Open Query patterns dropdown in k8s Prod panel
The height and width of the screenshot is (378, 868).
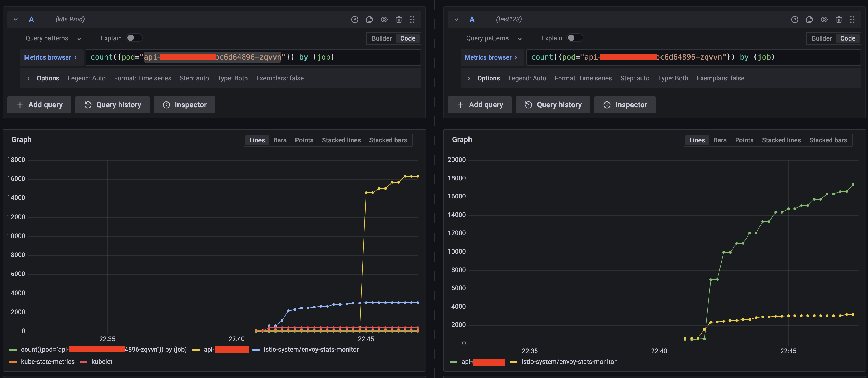53,38
